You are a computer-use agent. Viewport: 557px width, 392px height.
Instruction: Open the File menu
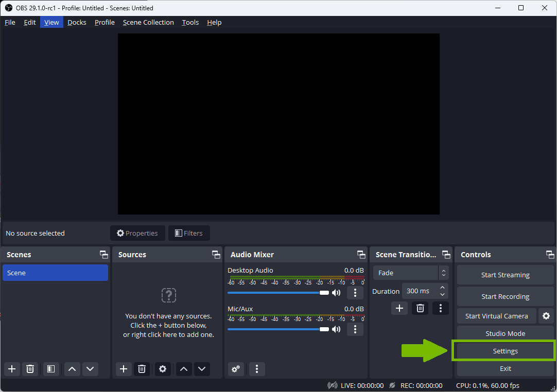[10, 22]
